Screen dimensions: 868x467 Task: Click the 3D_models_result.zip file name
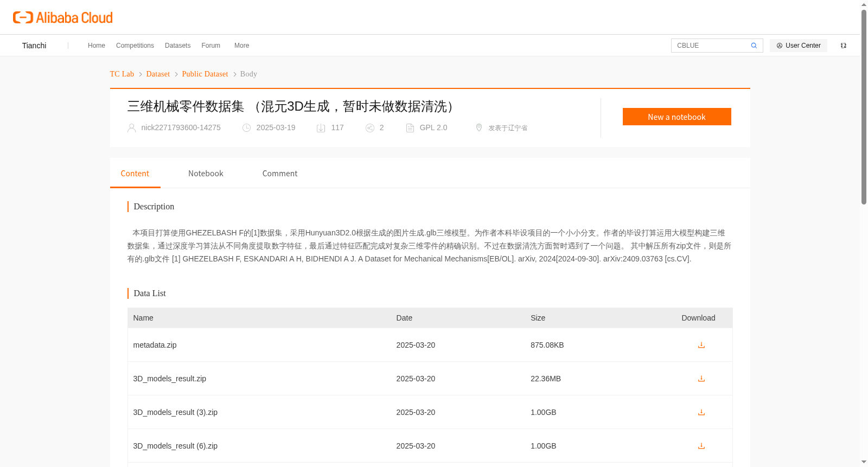point(170,379)
